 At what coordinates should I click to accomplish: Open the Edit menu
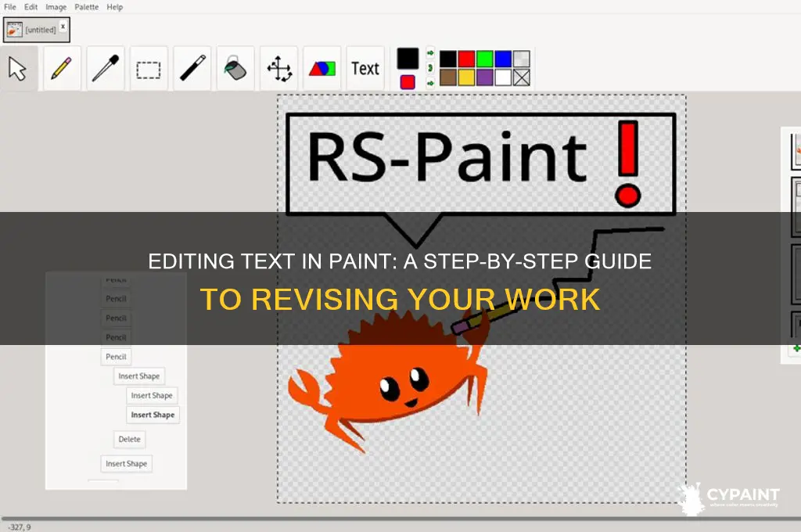31,7
